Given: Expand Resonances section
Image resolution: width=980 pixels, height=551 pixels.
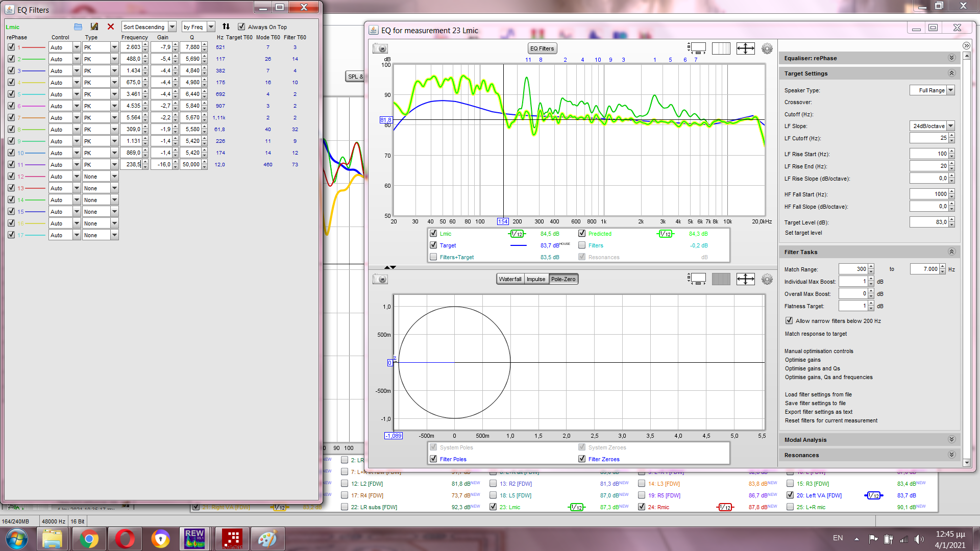Looking at the screenshot, I should coord(951,455).
